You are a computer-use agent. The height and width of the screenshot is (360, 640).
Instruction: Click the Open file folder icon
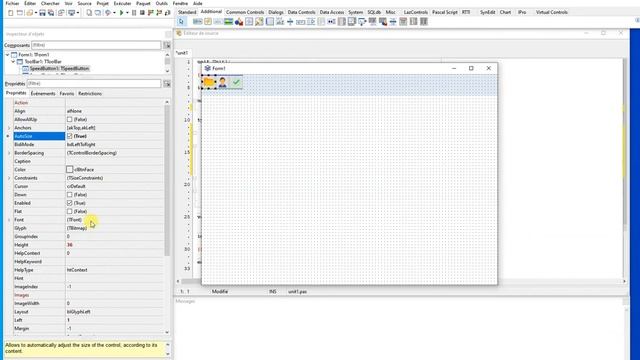[29, 13]
